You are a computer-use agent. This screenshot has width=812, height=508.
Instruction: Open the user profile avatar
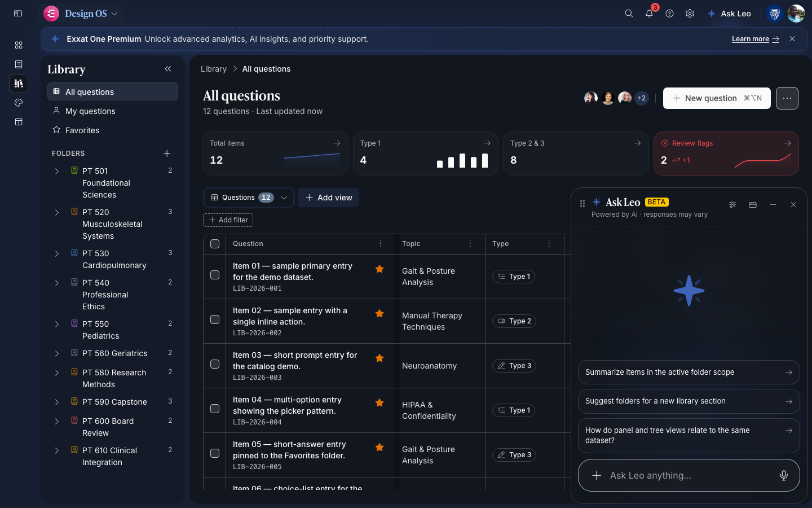pyautogui.click(x=796, y=14)
